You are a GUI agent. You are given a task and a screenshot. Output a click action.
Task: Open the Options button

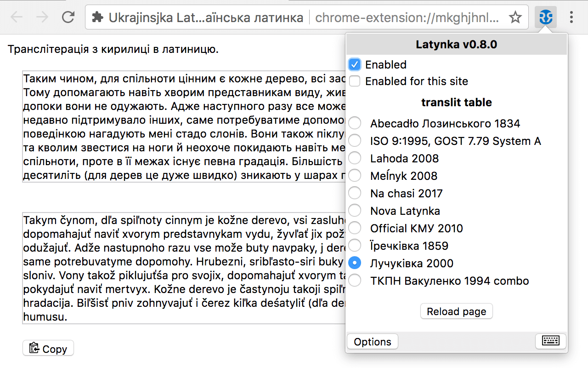tap(372, 341)
